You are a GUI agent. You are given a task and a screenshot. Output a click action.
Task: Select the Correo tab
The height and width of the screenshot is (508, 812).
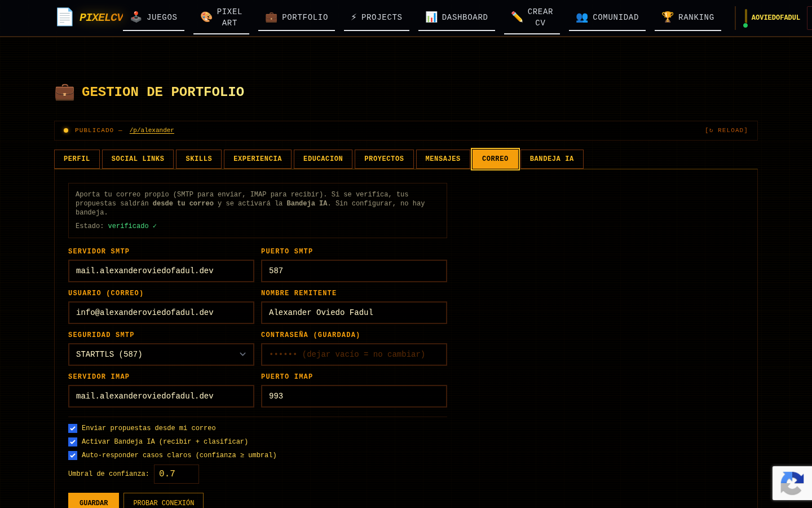495,159
